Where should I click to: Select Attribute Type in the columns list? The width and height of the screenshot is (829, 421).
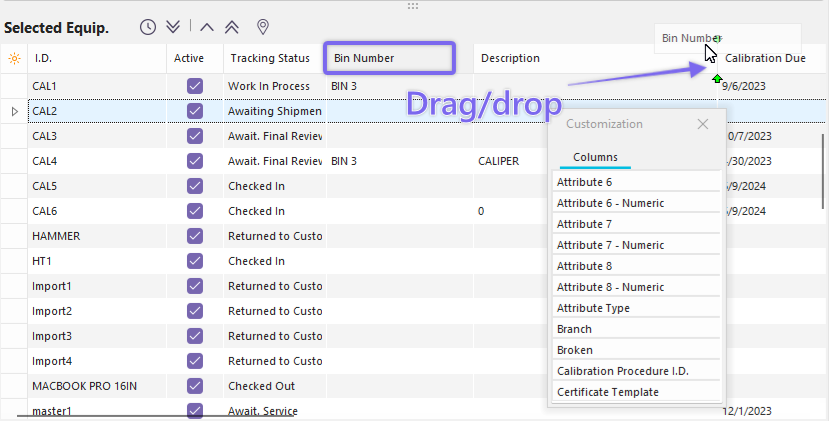[636, 308]
